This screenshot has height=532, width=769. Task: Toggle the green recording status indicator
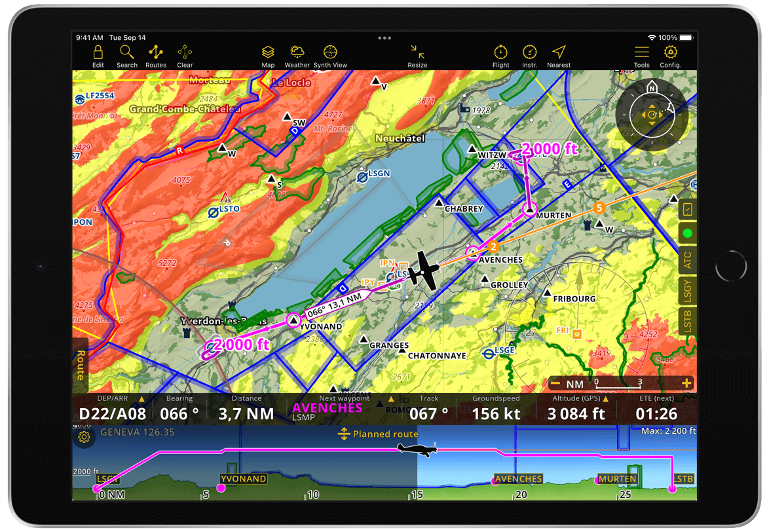pos(687,233)
